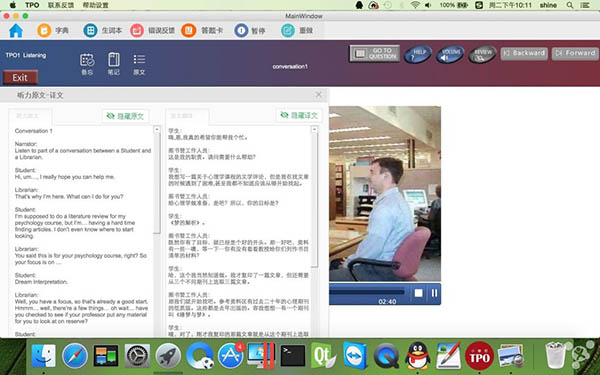The height and width of the screenshot is (375, 600).
Task: Hide translation with 隐藏译文
Action: (299, 115)
